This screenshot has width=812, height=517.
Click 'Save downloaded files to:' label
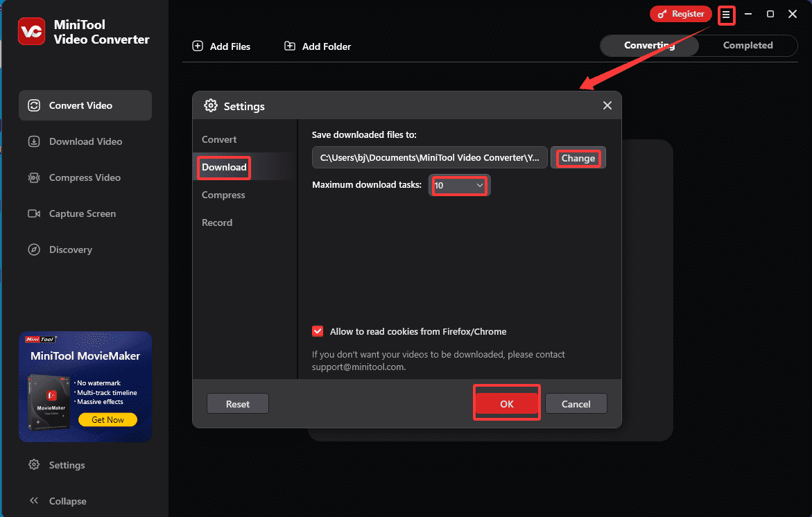tap(364, 134)
